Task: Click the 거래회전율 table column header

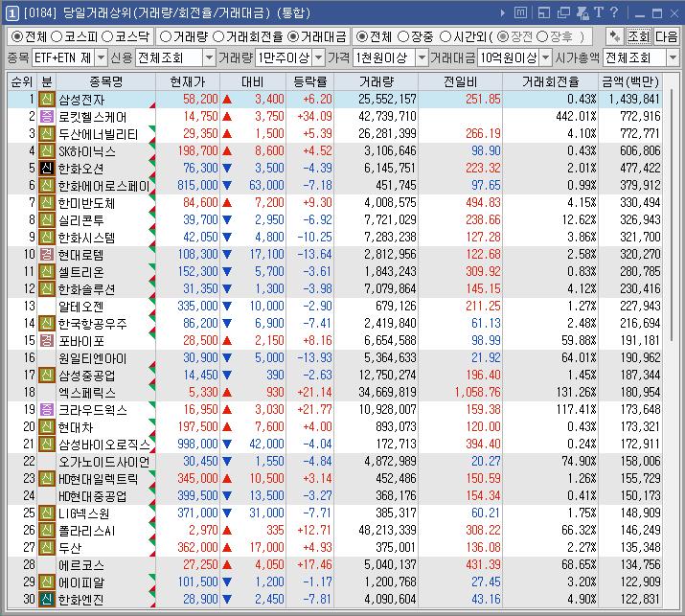Action: coord(550,81)
